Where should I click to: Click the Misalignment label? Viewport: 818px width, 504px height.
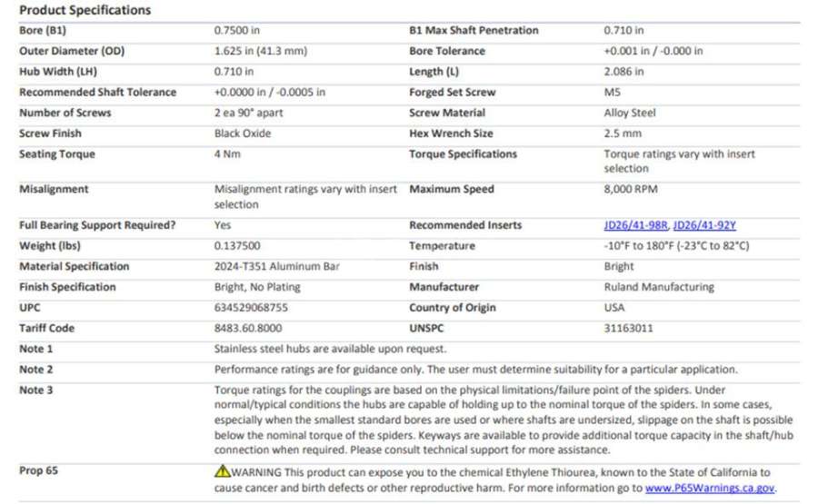[54, 189]
